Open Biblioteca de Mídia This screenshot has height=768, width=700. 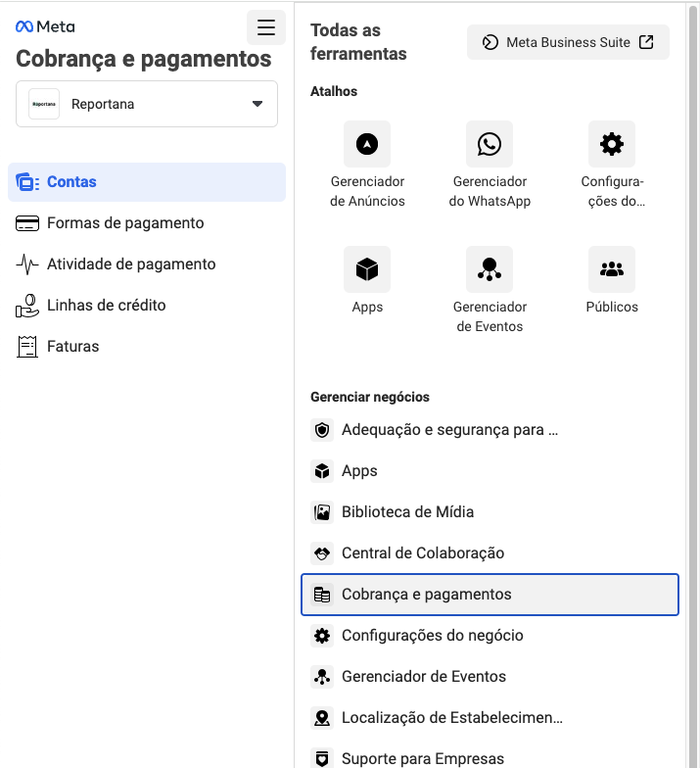point(407,512)
